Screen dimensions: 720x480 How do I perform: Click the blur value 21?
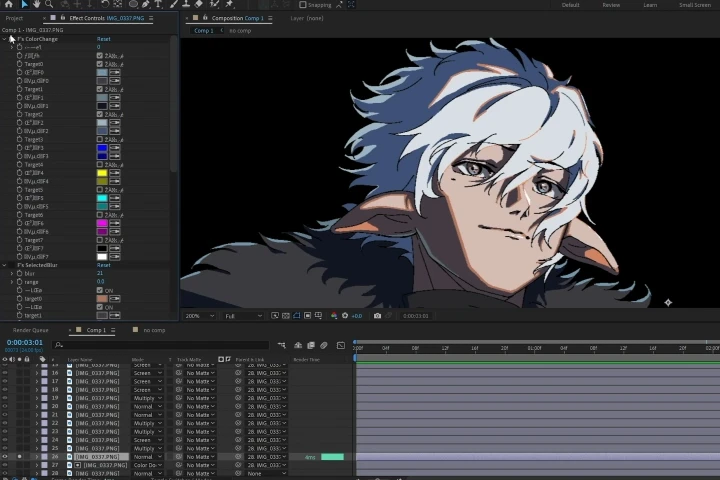[100, 273]
